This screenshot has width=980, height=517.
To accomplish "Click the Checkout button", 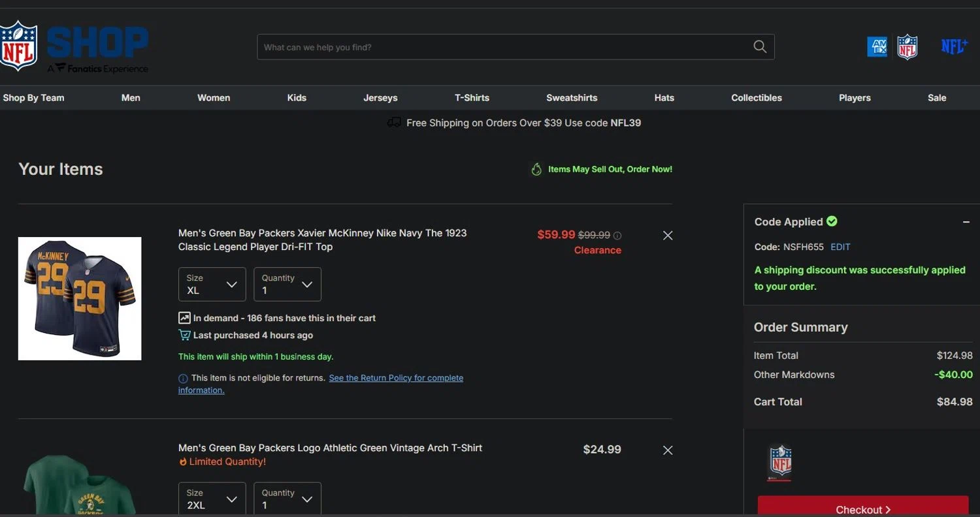I will (x=863, y=507).
